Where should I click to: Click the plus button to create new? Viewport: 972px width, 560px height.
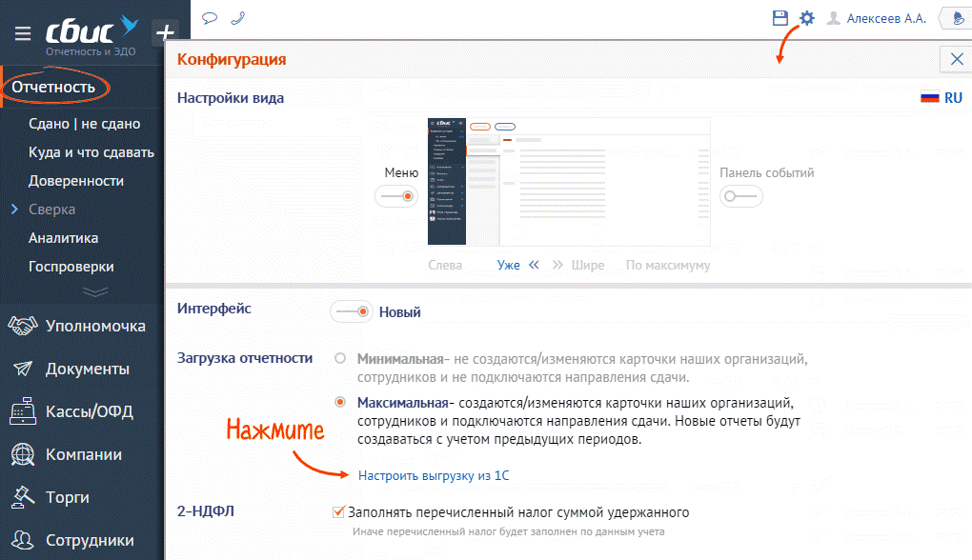pyautogui.click(x=165, y=32)
